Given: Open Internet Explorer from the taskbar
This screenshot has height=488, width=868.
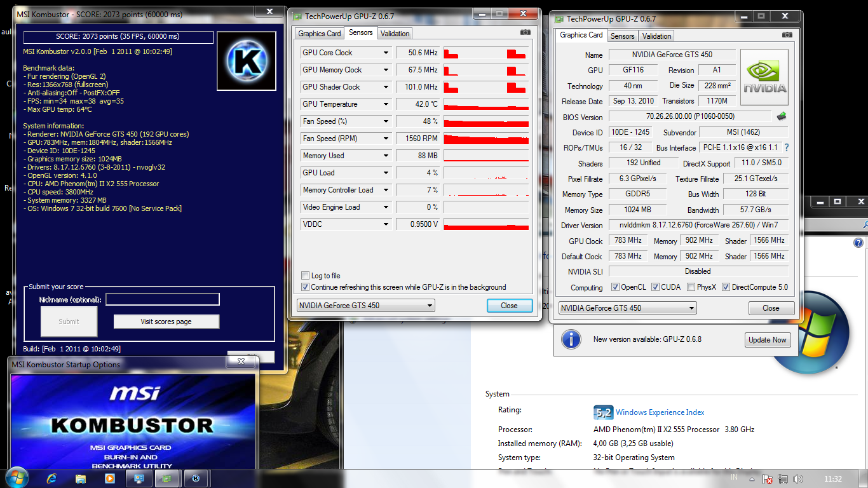Looking at the screenshot, I should [51, 478].
